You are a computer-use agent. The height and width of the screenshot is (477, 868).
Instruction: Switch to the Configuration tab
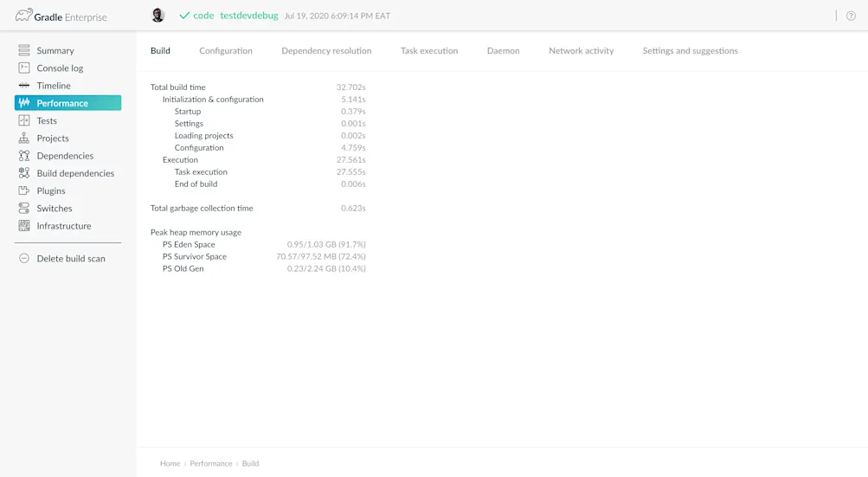[x=226, y=50]
